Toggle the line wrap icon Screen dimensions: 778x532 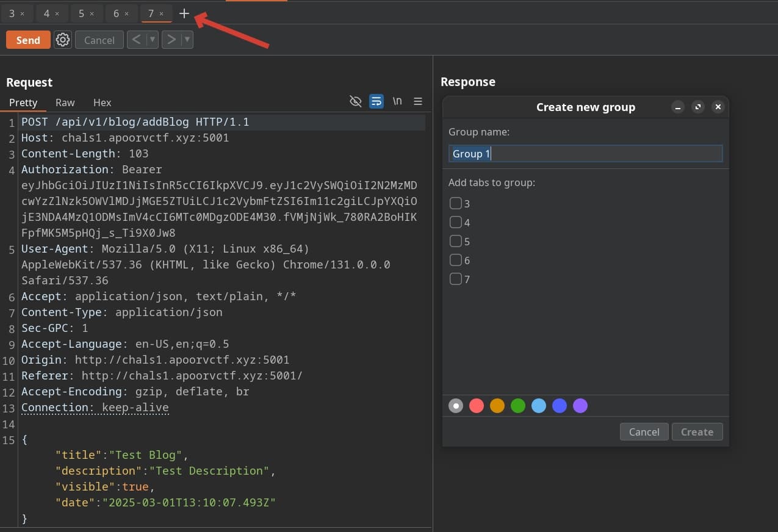coord(376,101)
